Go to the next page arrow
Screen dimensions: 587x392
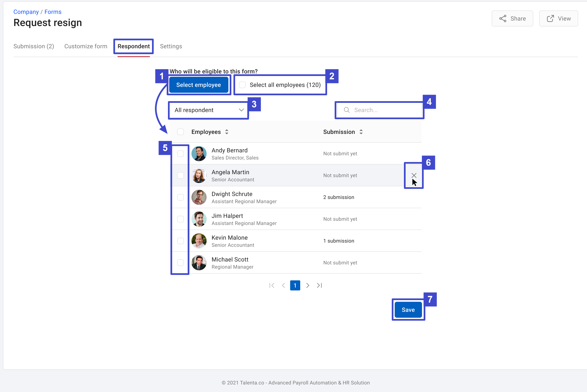click(308, 285)
